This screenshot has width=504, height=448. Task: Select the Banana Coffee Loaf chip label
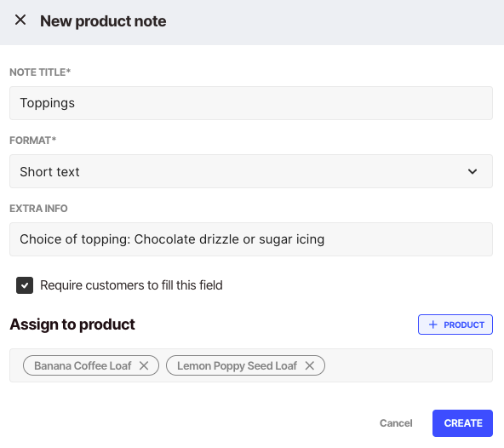coord(83,365)
